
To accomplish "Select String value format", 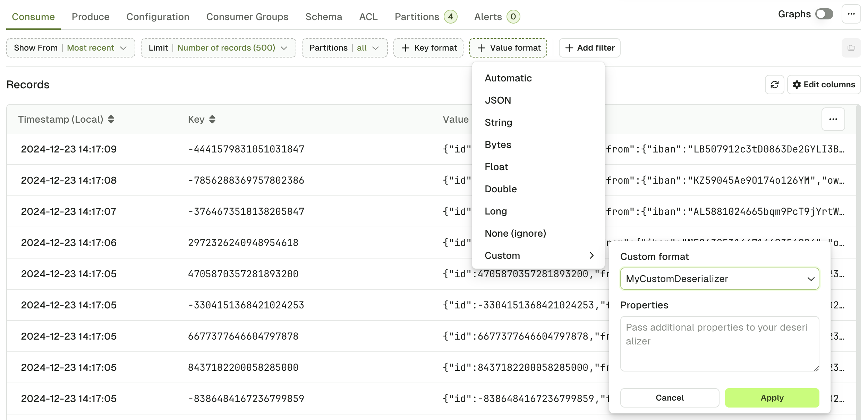I will (x=538, y=123).
